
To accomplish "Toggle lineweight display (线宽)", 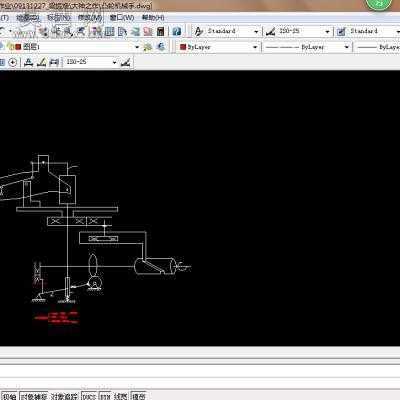I will [x=120, y=396].
